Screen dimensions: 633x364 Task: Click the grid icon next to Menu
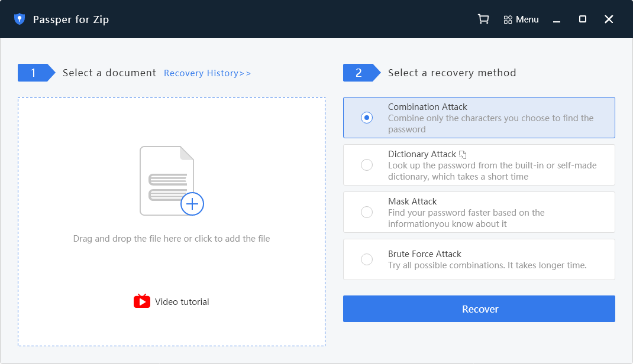508,19
